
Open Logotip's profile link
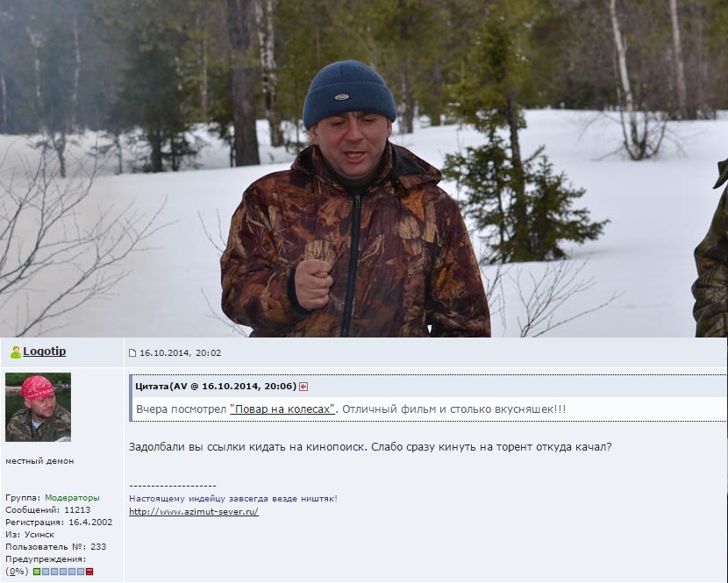tap(45, 352)
